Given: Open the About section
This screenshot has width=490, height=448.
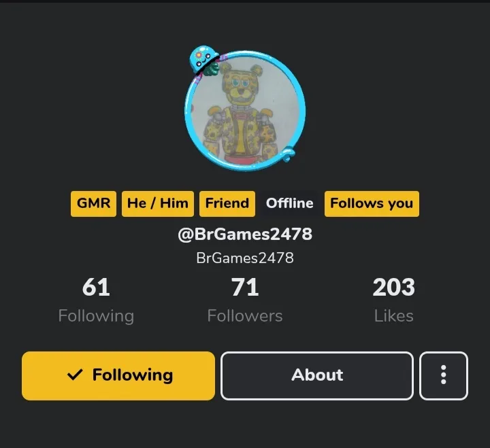Looking at the screenshot, I should (x=317, y=375).
